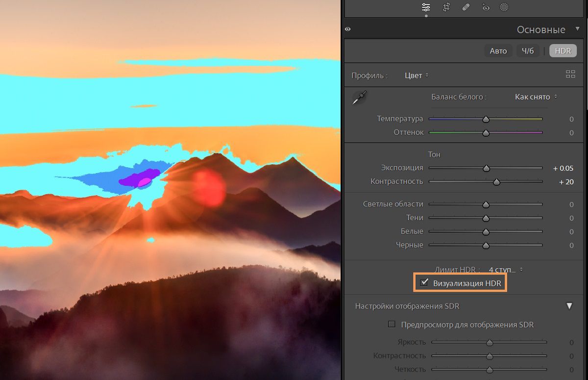
Task: Click the Экспозиция slider handle
Action: click(486, 168)
